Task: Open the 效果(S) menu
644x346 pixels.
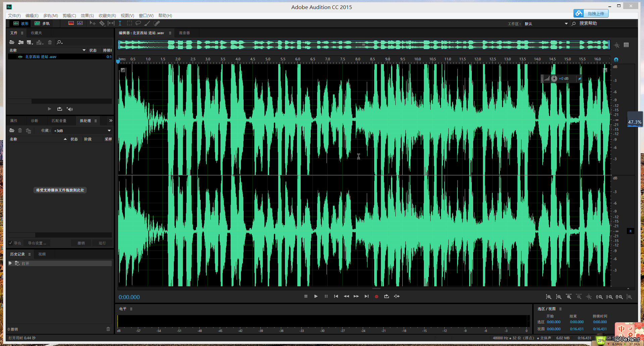Action: [x=87, y=16]
